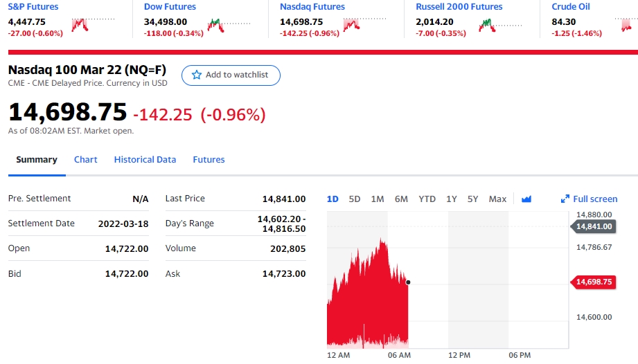This screenshot has width=638, height=364.
Task: Click the Ask value 14,723.00
Action: [284, 274]
